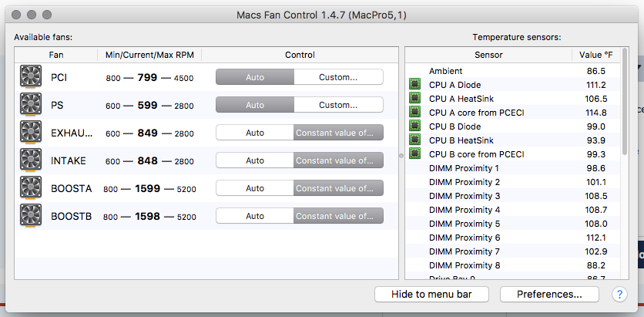This screenshot has height=317, width=644.
Task: Click the Min/Current/Max RPM column header
Action: click(x=149, y=56)
